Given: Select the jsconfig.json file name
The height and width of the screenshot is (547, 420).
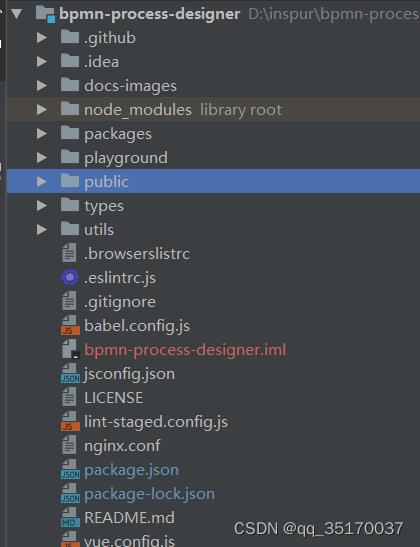Looking at the screenshot, I should pos(129,374).
